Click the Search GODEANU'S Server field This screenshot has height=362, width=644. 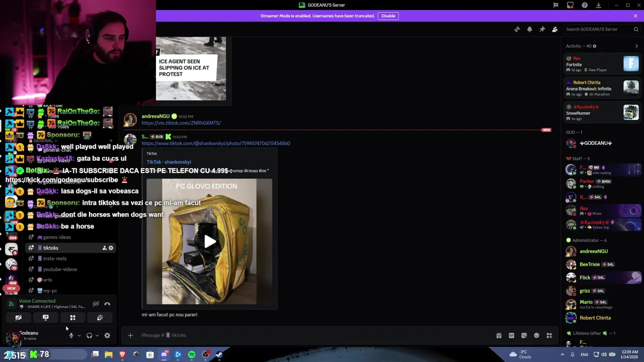point(601,29)
